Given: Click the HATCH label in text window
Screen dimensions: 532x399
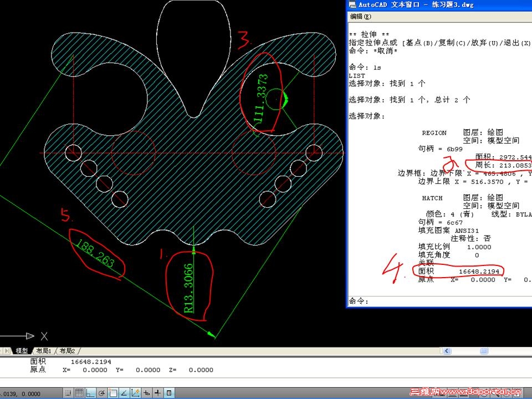Looking at the screenshot, I should [x=432, y=198].
